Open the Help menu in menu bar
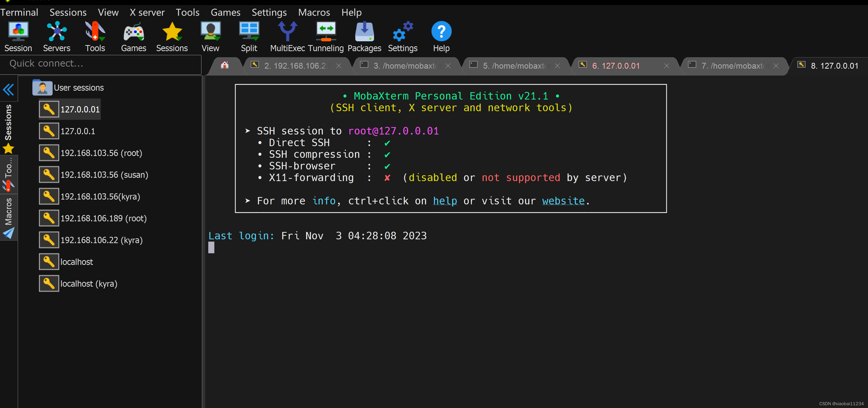The image size is (868, 408). 352,12
